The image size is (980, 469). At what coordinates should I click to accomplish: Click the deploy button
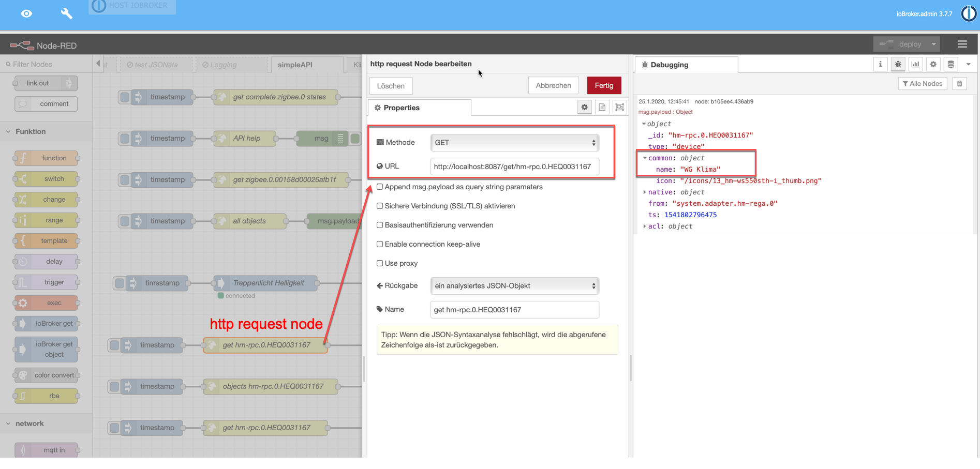(x=901, y=44)
